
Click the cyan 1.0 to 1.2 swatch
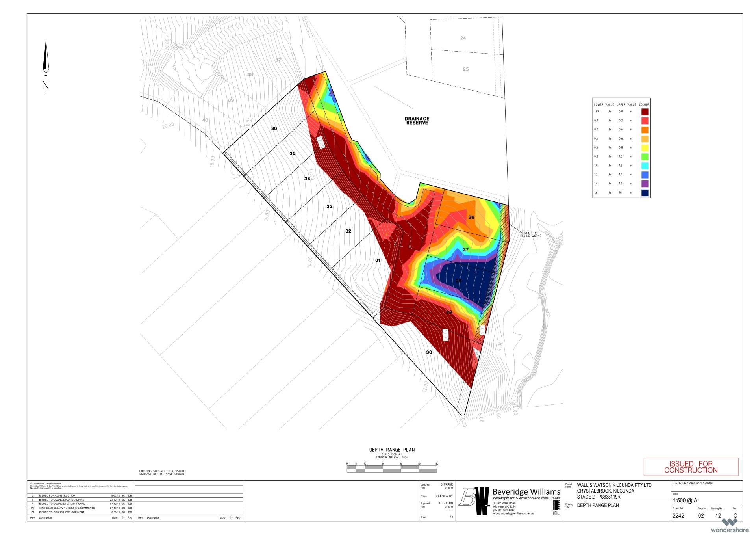pos(645,166)
